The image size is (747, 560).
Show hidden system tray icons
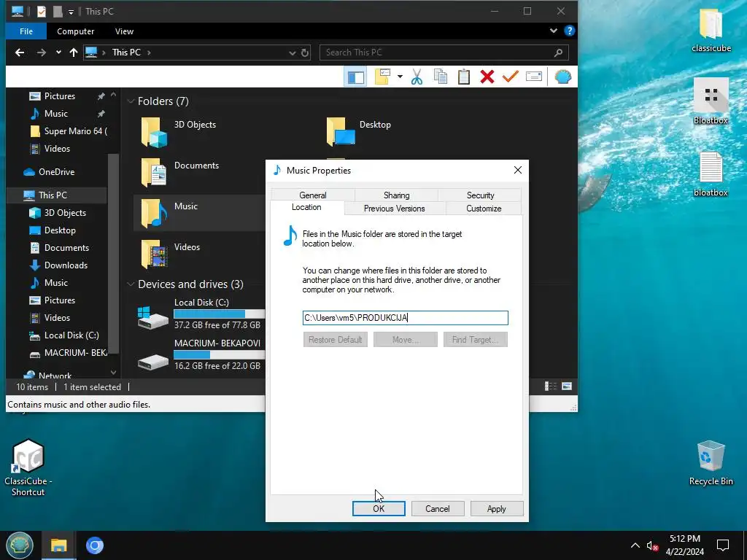[635, 545]
